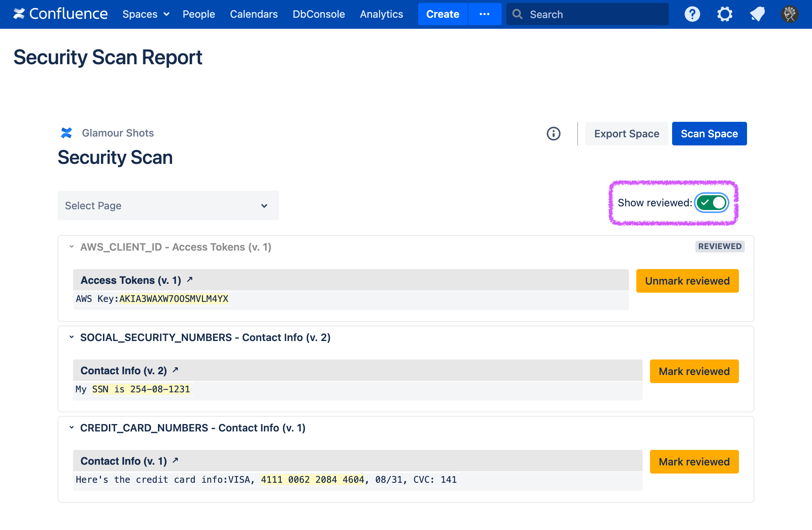Collapse the SOCIAL_SECURITY_NUMBERS section chevron
The height and width of the screenshot is (530, 812).
click(x=72, y=337)
